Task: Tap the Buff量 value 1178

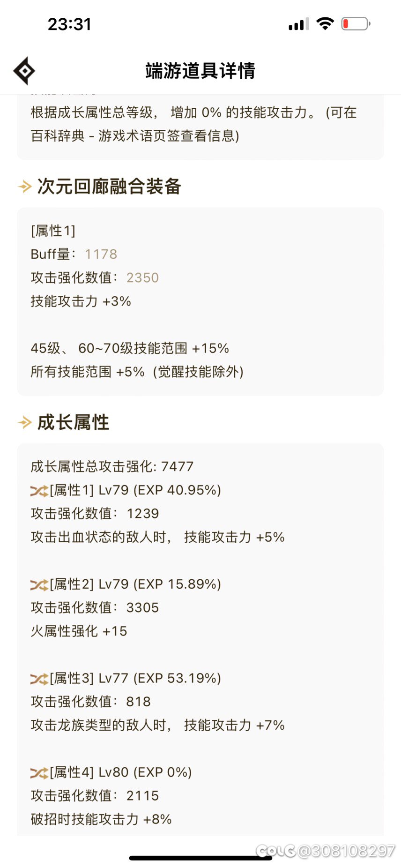Action: coord(101,254)
